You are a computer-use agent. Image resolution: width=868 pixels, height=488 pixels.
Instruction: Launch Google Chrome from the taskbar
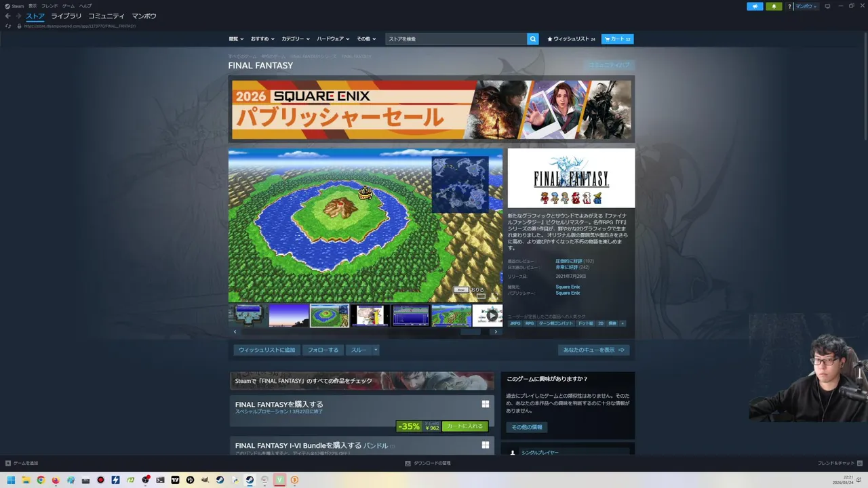tap(41, 480)
